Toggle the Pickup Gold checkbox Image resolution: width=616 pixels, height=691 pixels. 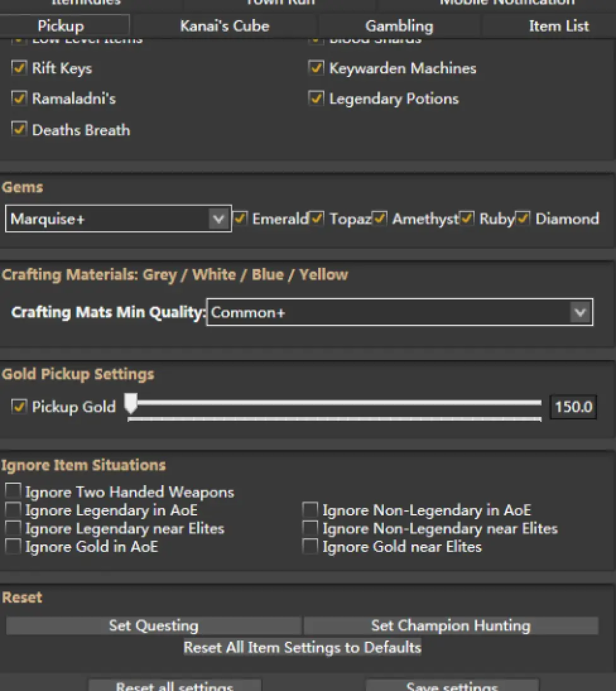[x=20, y=406]
